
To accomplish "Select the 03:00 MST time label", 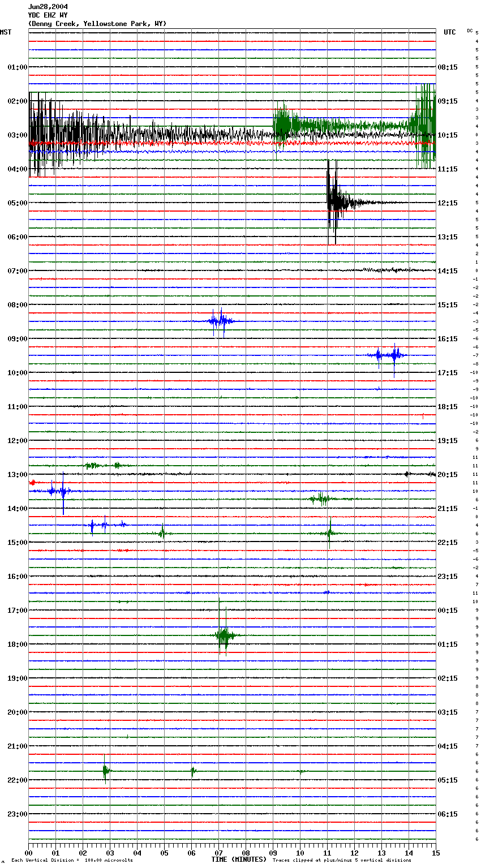I will (18, 135).
